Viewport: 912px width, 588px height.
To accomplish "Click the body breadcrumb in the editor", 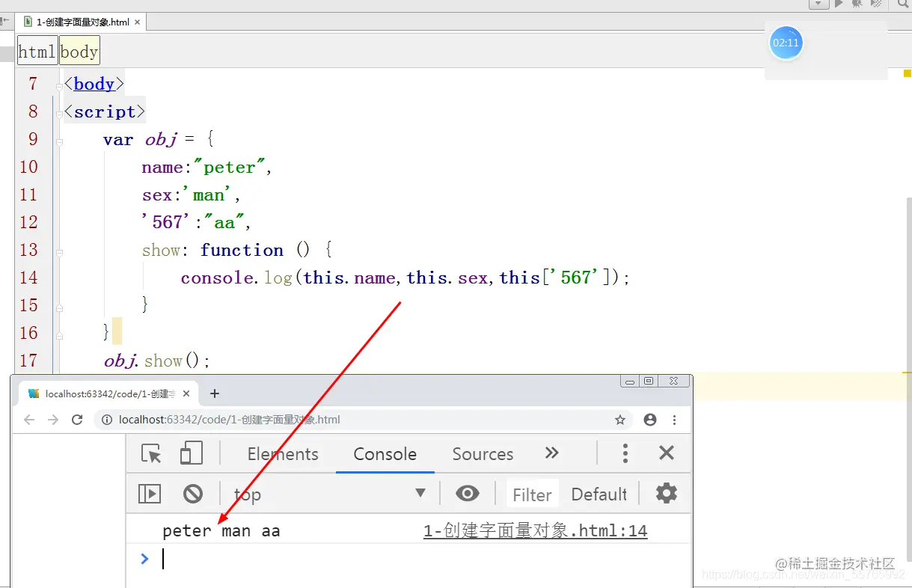I will click(79, 52).
